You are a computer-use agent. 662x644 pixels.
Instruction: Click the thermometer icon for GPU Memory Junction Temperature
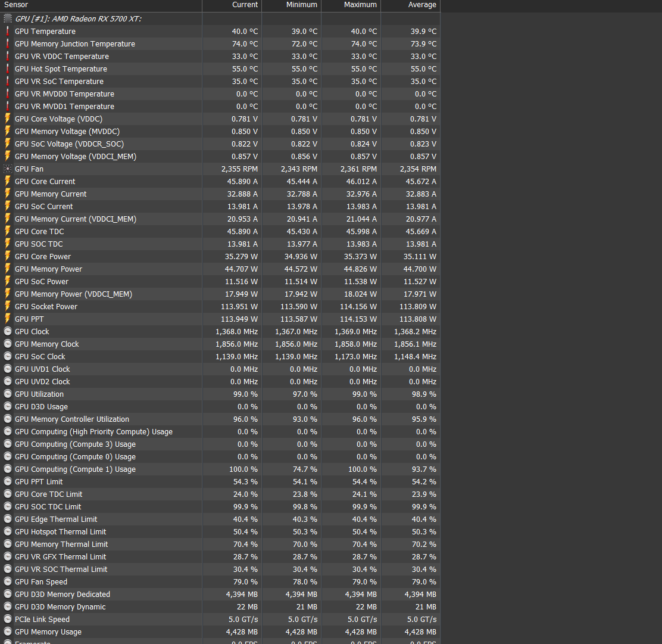coord(8,44)
